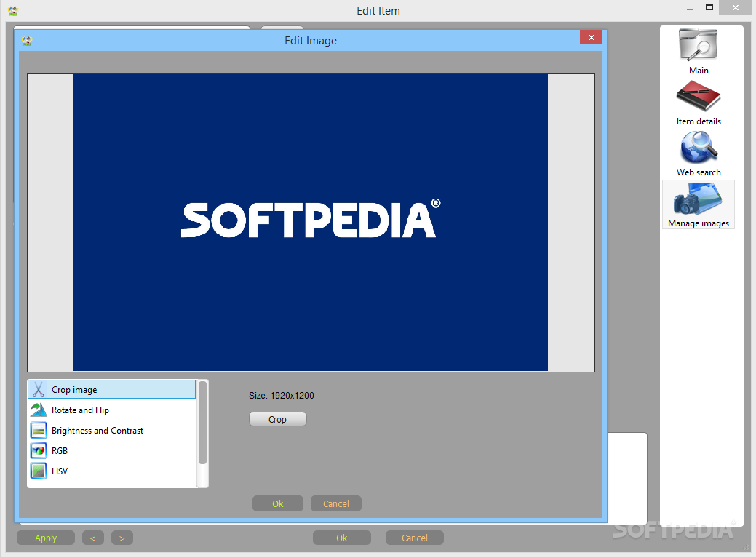This screenshot has width=756, height=558.
Task: Click the 'Main' sidebar label
Action: (x=699, y=71)
